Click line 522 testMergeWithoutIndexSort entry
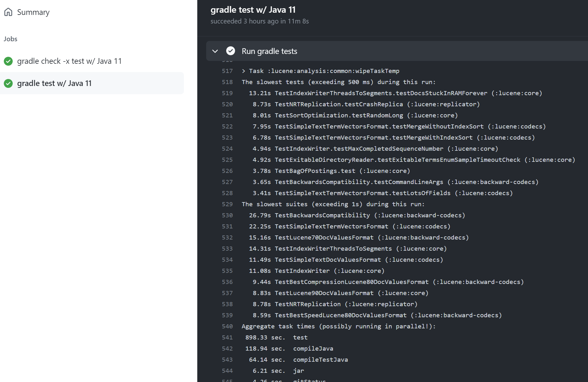Screen dimensions: 588x382 pos(399,127)
